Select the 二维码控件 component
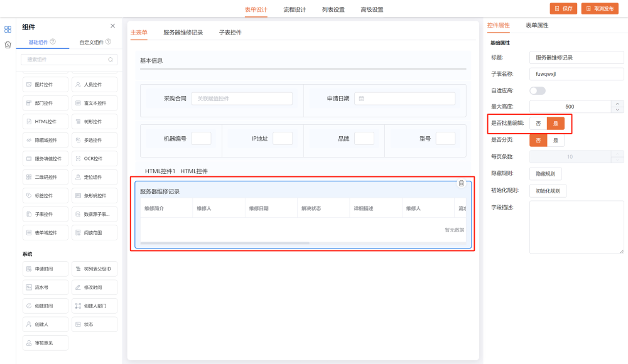The height and width of the screenshot is (364, 628). pyautogui.click(x=45, y=177)
